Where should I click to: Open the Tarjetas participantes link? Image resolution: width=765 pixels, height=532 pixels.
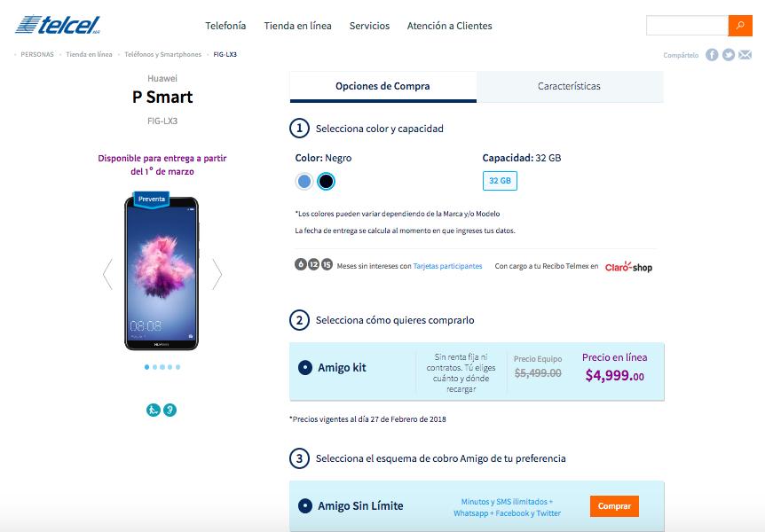point(447,265)
